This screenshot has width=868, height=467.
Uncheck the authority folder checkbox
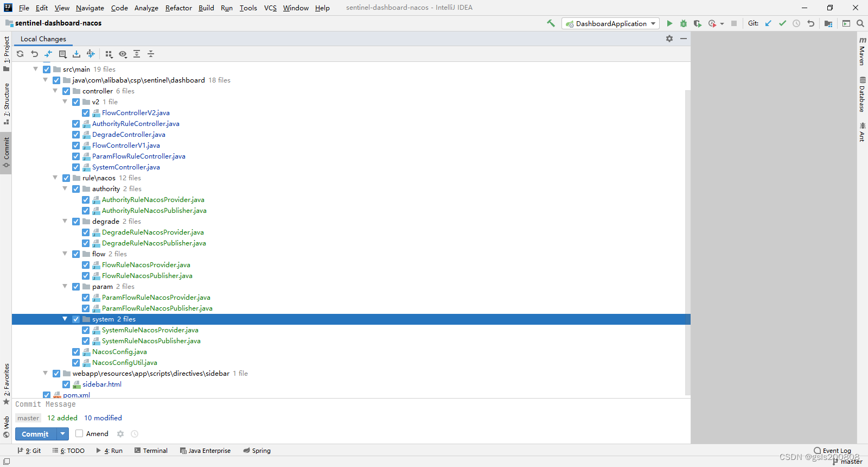(76, 189)
